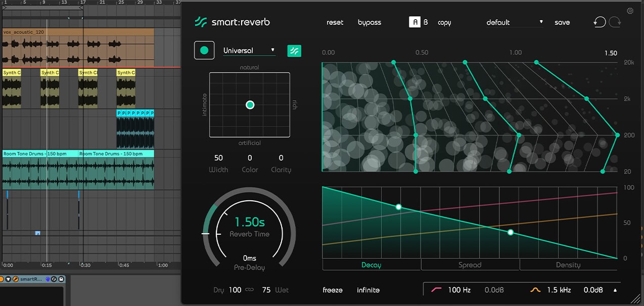The height and width of the screenshot is (306, 644).
Task: Click the link icon between Dry and Wet
Action: pos(249,290)
